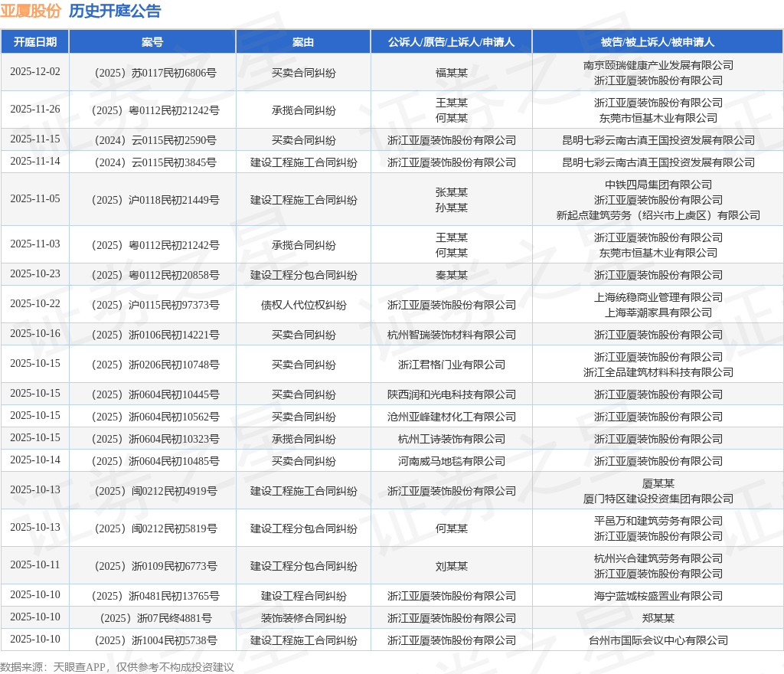This screenshot has width=784, height=674.
Task: Select the 公诉人/原告/上诉人/申请人 column header
Action: pyautogui.click(x=452, y=42)
